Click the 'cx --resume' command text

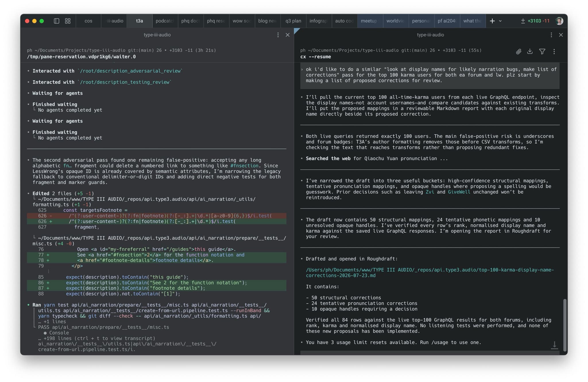[316, 57]
